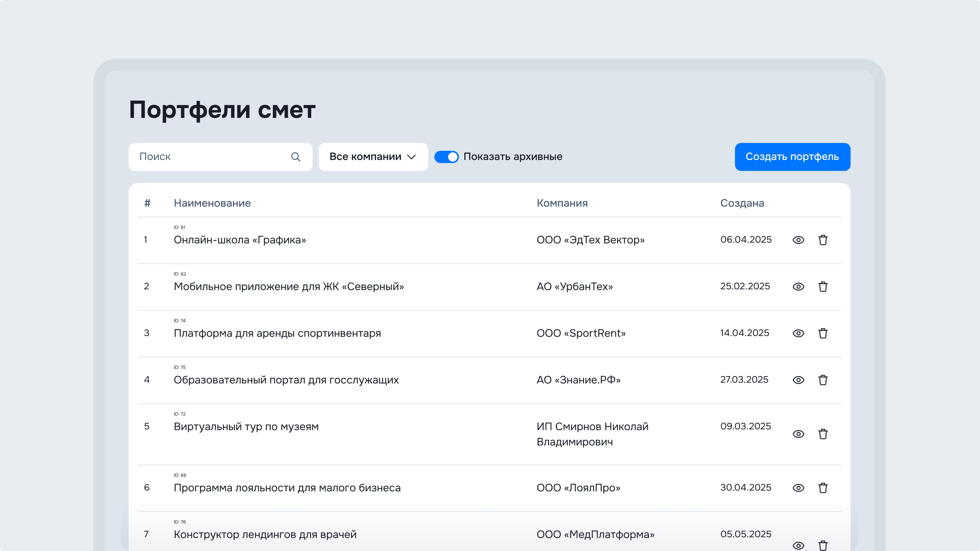Click date 09.03.2025
Viewport: 980px width, 551px height.
click(745, 426)
